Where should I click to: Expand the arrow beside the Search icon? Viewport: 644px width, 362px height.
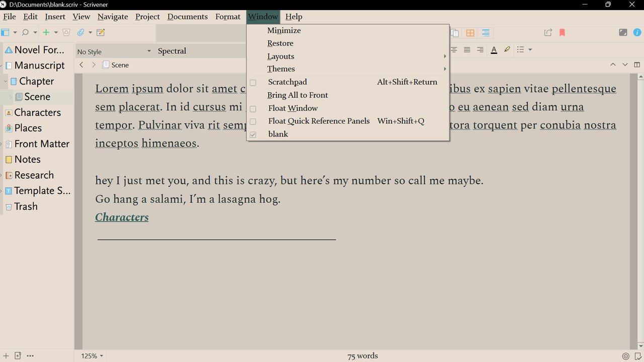(35, 33)
